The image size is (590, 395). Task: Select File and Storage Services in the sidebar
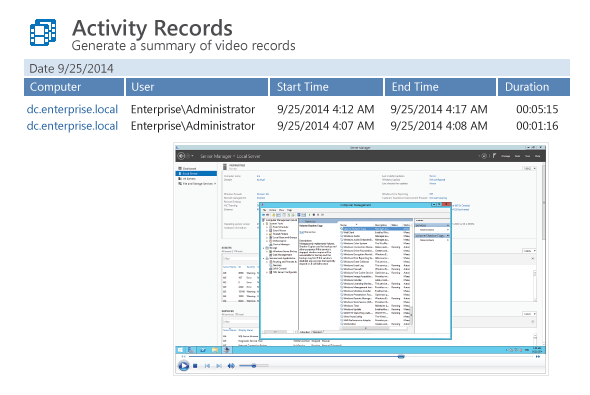click(197, 184)
